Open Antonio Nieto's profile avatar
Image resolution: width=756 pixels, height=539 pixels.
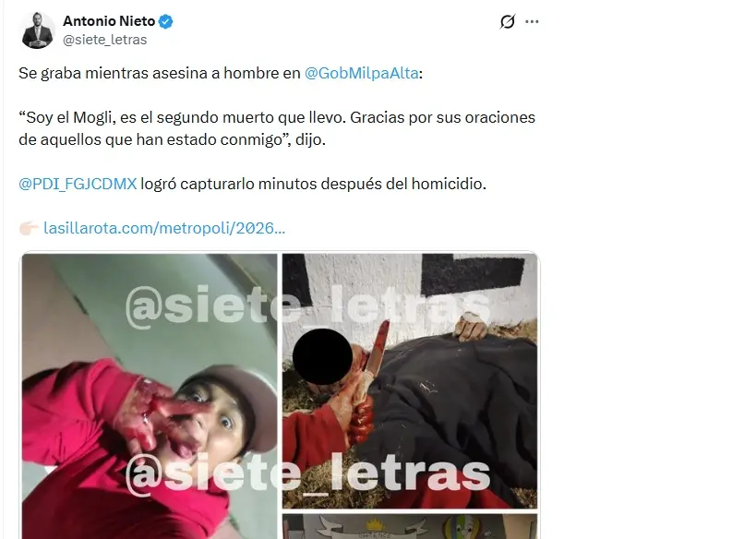[x=37, y=30]
